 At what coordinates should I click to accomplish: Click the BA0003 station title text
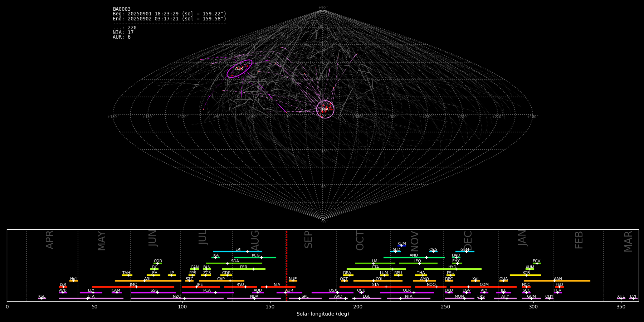[122, 9]
